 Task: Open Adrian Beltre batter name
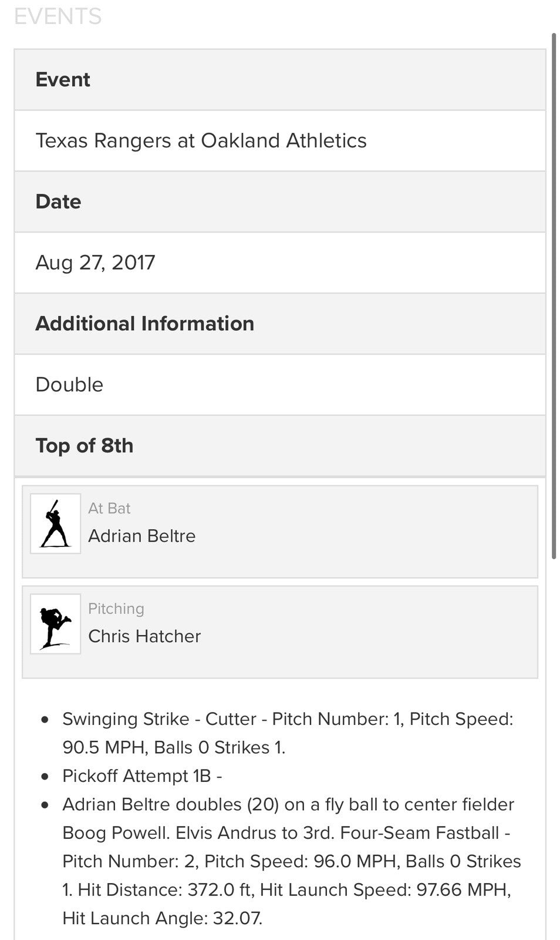(141, 536)
